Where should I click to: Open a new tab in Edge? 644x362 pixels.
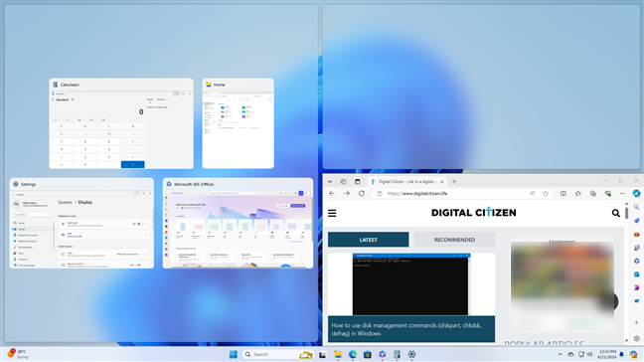point(454,182)
